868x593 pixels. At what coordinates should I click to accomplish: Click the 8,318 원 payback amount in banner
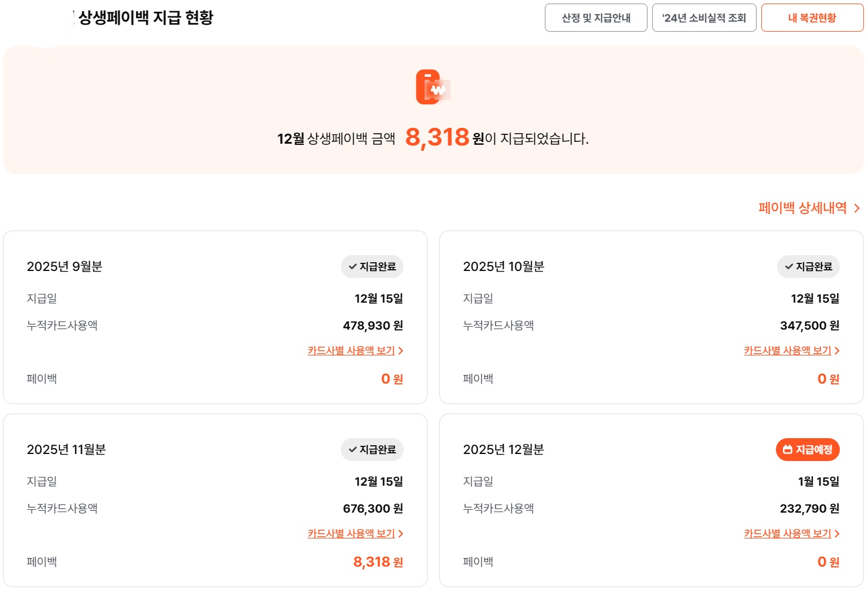point(438,138)
